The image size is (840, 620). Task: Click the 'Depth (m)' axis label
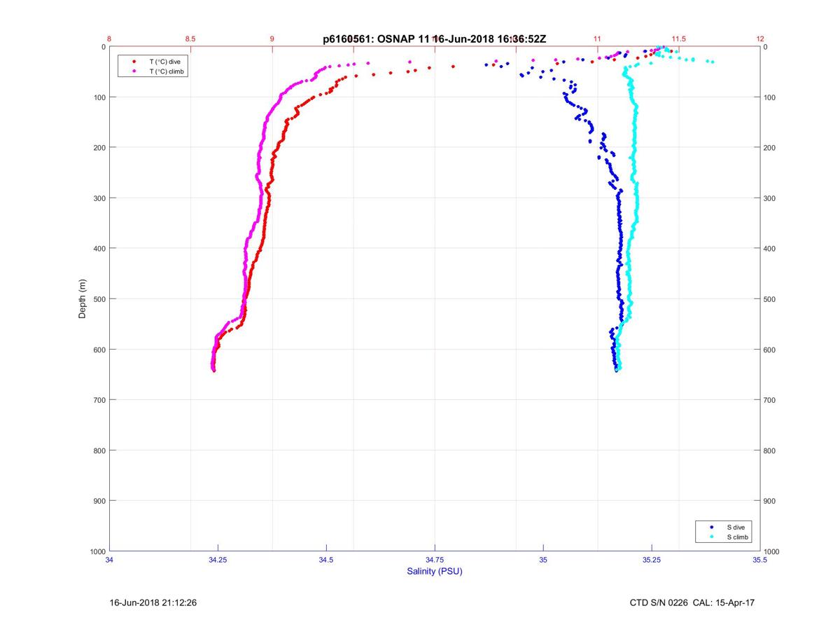[82, 298]
